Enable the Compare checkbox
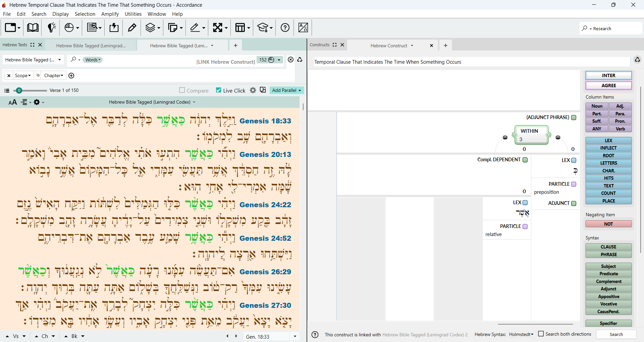The image size is (644, 342). pos(182,90)
